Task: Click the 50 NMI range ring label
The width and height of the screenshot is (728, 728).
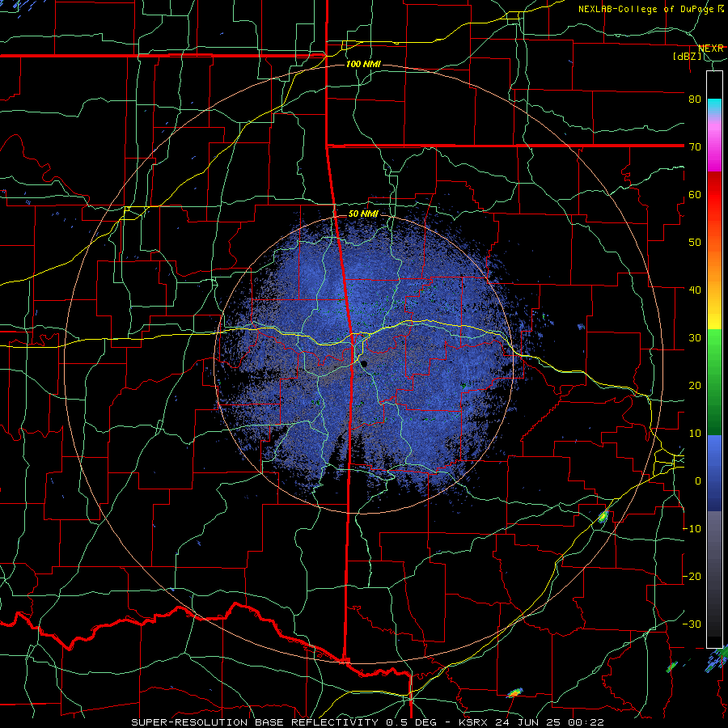Action: 363,214
